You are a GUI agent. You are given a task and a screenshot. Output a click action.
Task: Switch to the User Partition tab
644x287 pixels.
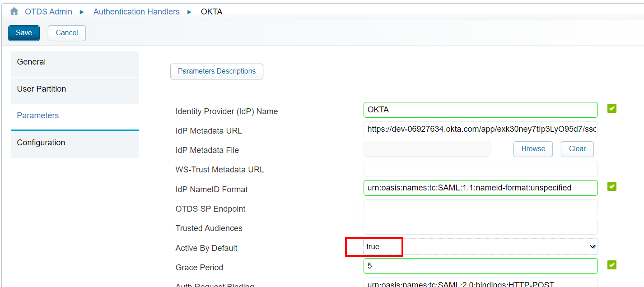pyautogui.click(x=75, y=89)
